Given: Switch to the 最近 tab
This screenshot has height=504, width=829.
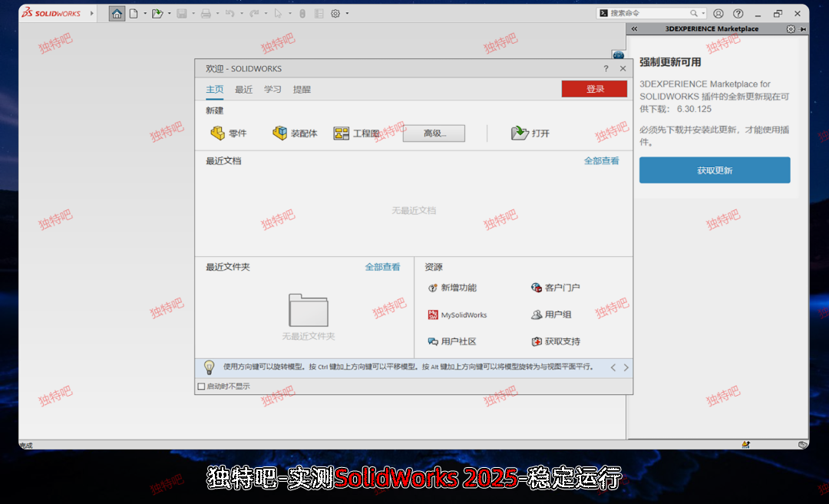Looking at the screenshot, I should [x=243, y=90].
